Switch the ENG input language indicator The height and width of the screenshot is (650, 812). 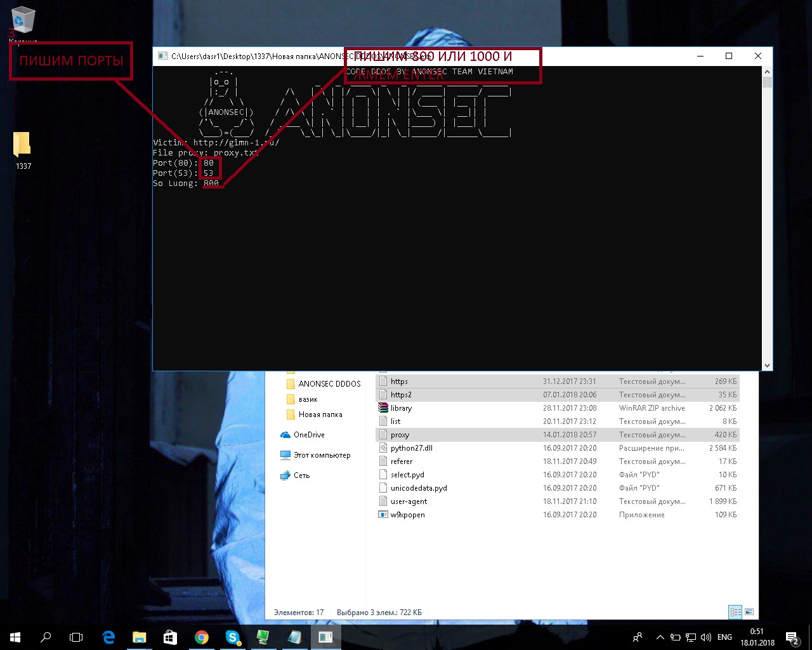(x=724, y=637)
